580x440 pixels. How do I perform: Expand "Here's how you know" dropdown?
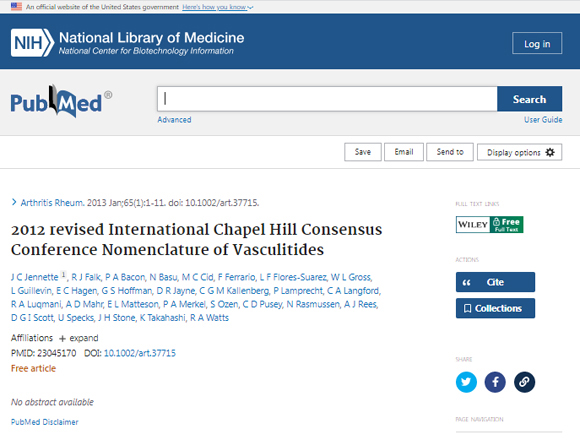(218, 7)
